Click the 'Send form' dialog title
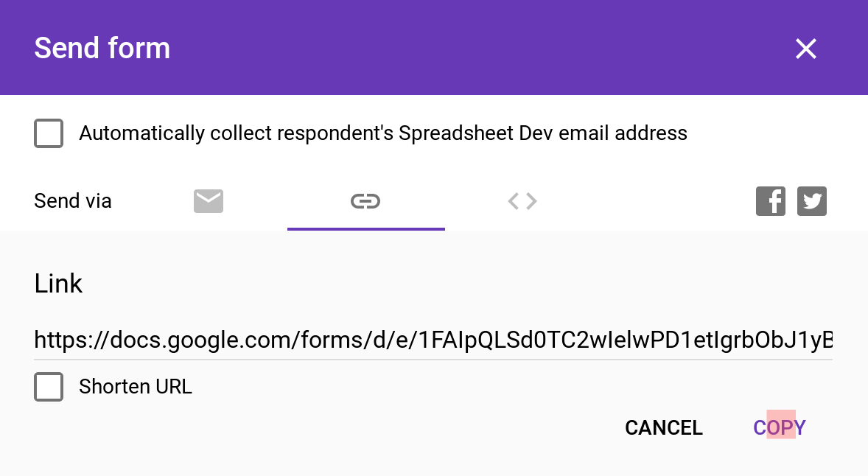The height and width of the screenshot is (476, 868). [102, 48]
